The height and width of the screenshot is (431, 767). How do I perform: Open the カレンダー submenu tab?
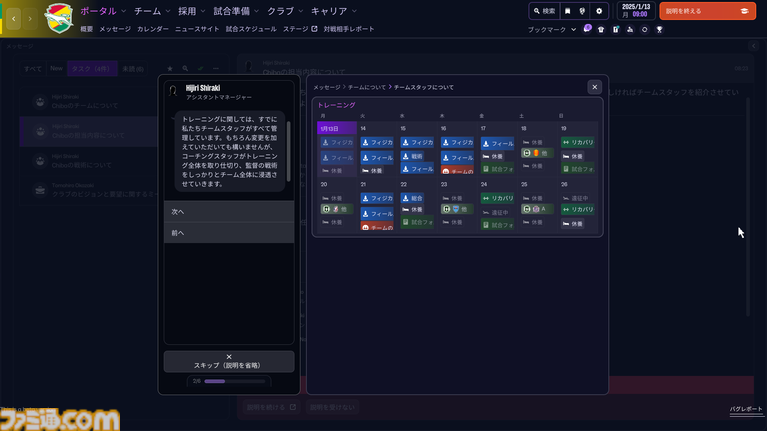click(x=153, y=30)
